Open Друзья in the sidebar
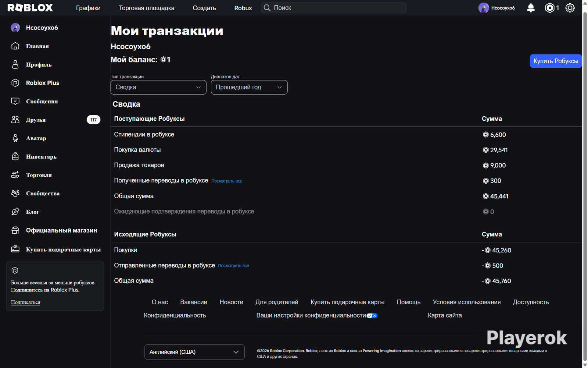This screenshot has width=588, height=368. click(36, 120)
